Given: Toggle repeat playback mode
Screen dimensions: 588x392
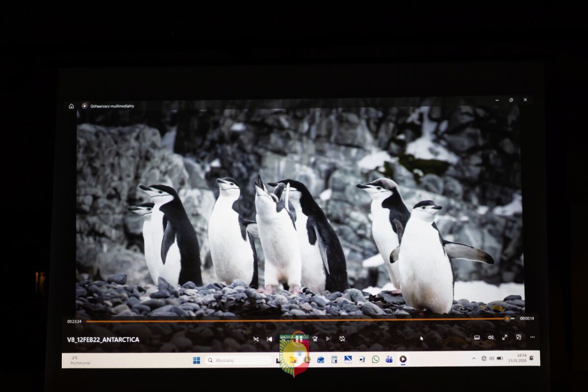Looking at the screenshot, I should 342,339.
